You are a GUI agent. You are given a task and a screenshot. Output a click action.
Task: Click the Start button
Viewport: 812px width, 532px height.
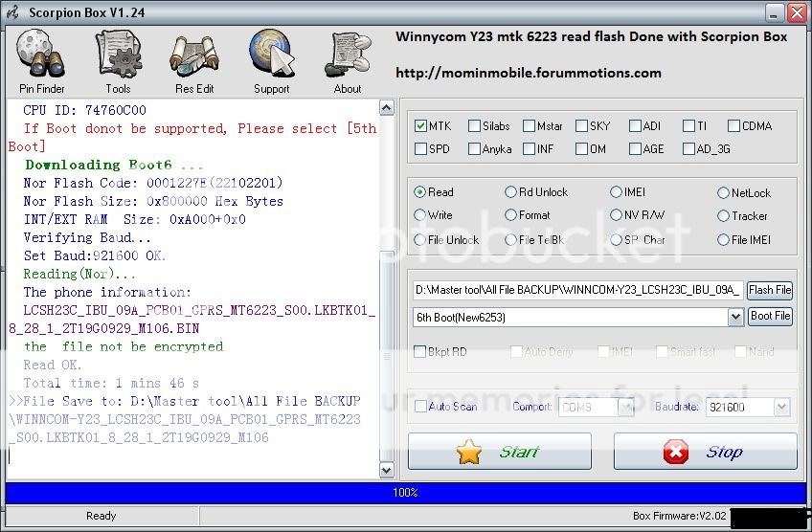(500, 452)
